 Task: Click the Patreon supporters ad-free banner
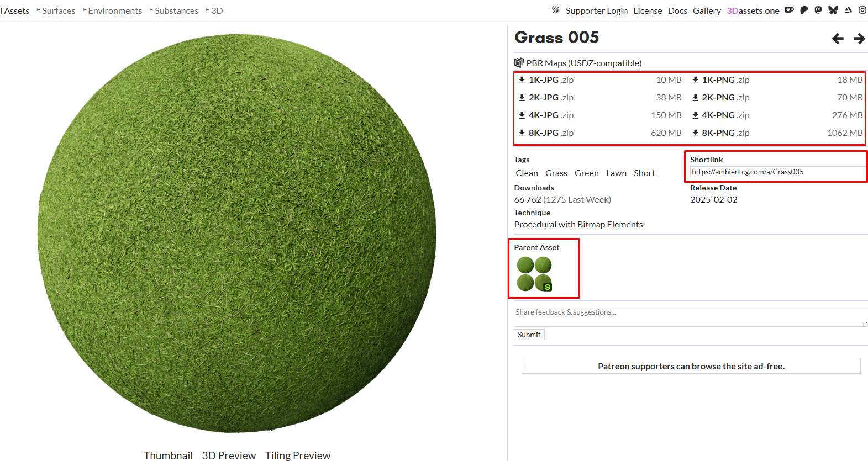point(691,366)
